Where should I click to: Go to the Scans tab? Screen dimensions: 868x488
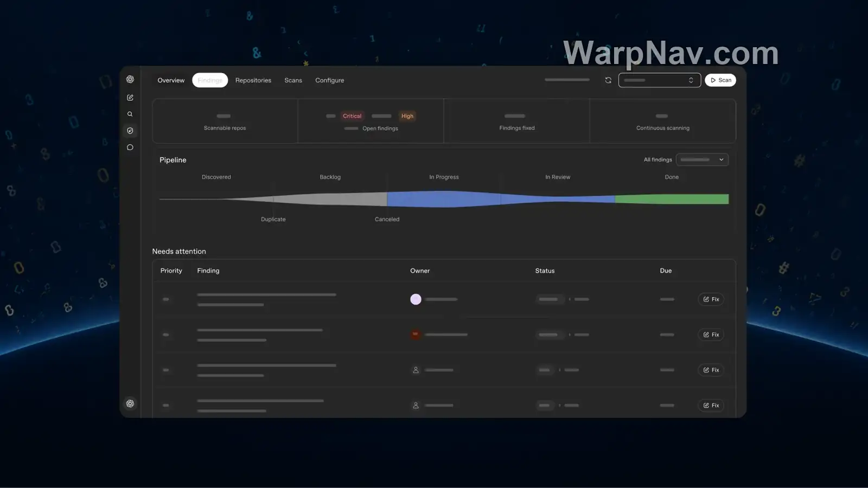tap(293, 80)
